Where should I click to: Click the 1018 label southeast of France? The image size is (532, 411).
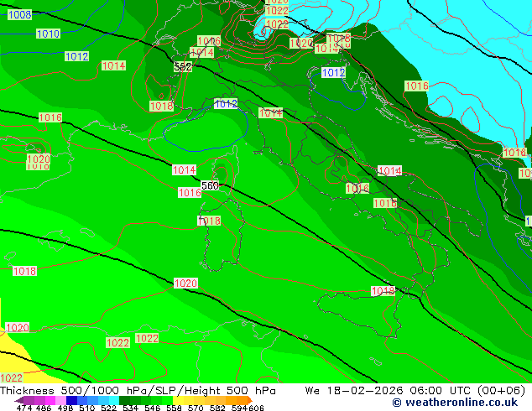point(161,107)
